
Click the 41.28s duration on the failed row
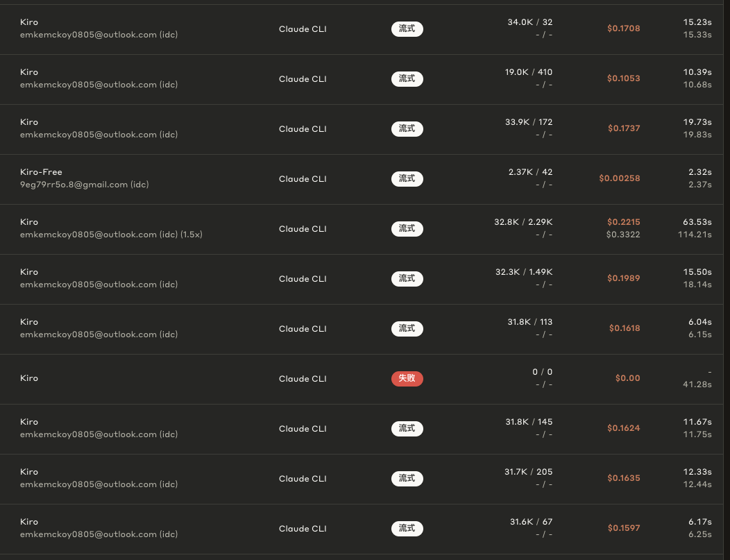point(697,384)
